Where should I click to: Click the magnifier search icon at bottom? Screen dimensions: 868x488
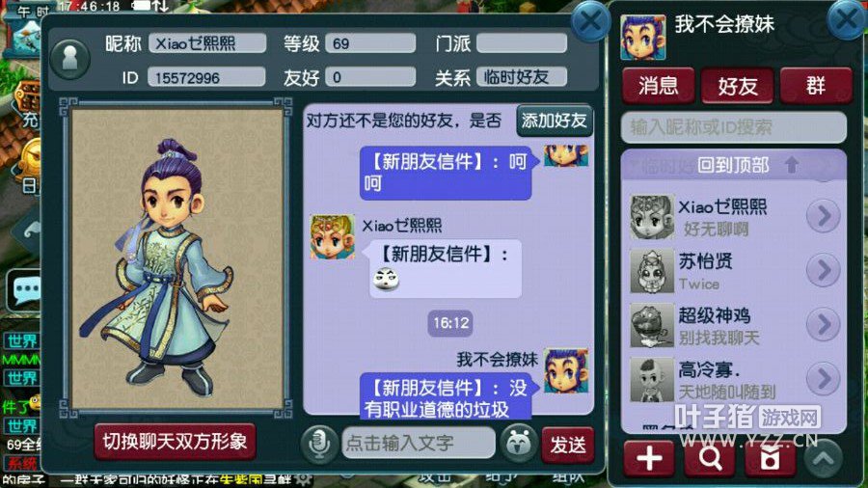tap(710, 459)
